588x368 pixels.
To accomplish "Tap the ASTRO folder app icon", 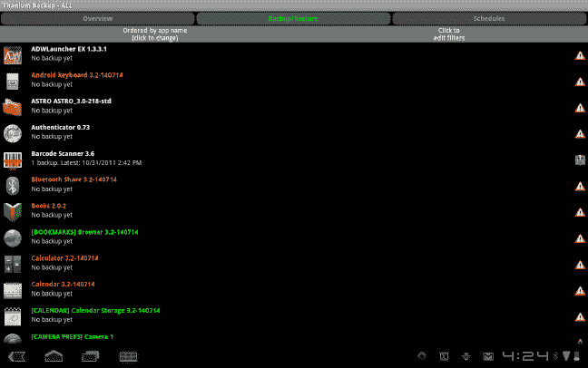I will pyautogui.click(x=13, y=107).
